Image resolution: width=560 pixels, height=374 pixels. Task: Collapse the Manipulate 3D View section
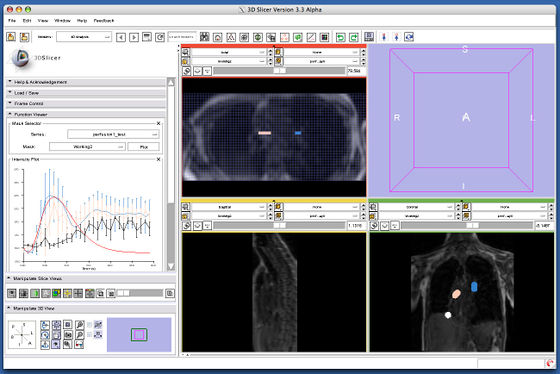coord(91,308)
